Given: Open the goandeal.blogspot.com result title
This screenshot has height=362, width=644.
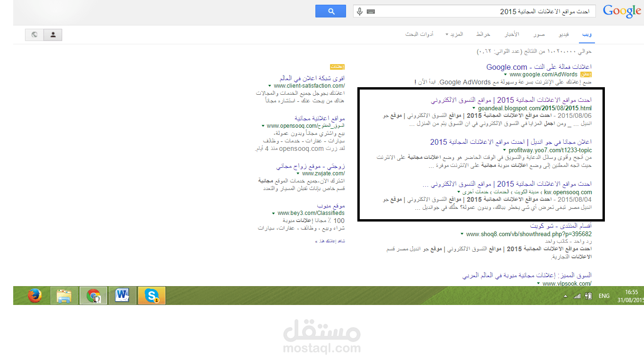Looking at the screenshot, I should (x=512, y=100).
